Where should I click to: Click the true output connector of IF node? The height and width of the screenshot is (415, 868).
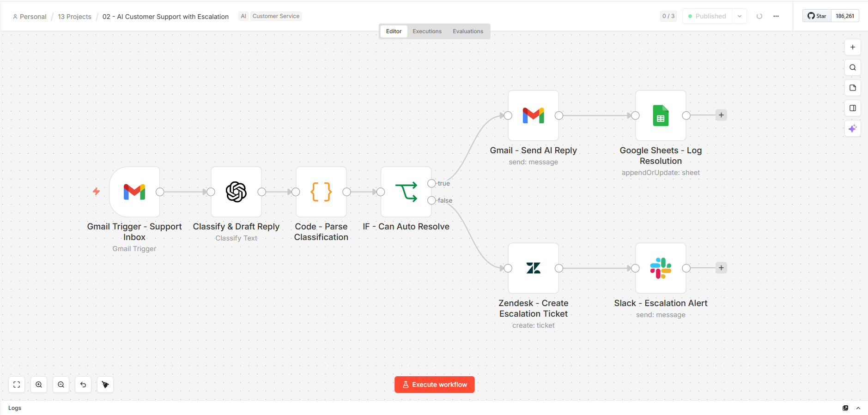431,183
